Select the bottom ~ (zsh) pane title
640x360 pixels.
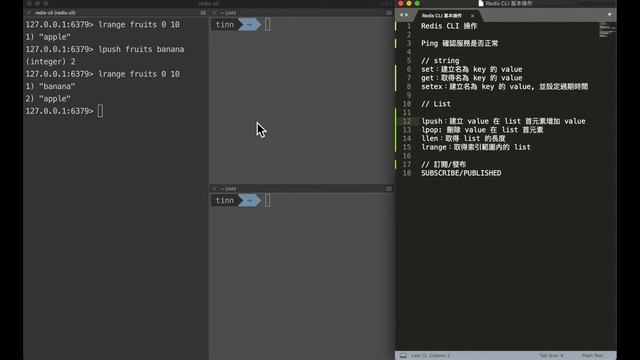229,189
